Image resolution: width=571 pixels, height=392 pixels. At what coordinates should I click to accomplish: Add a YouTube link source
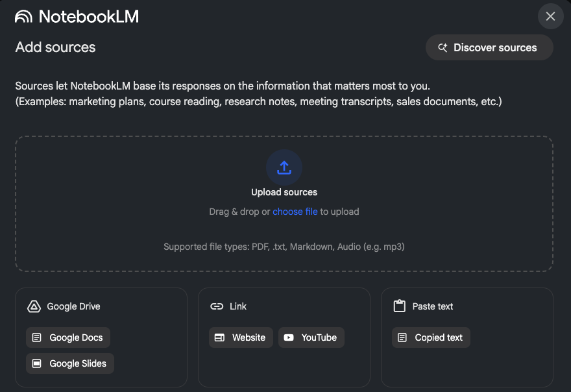[x=311, y=337]
